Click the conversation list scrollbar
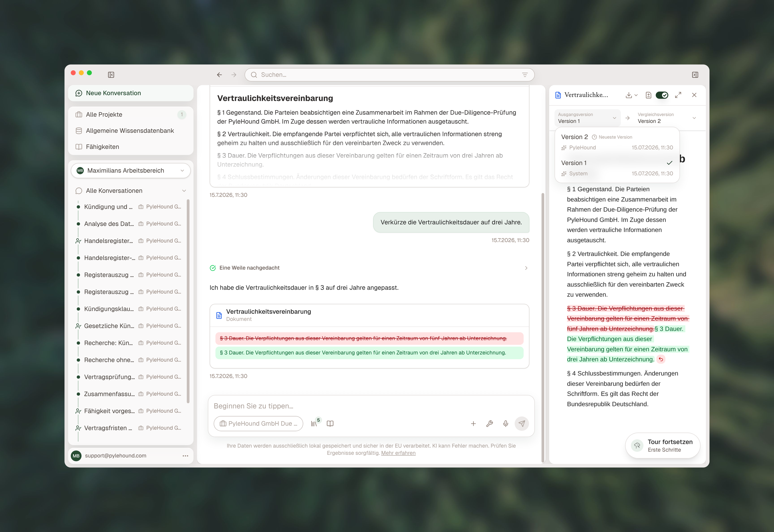Viewport: 774px width, 532px height. tap(188, 301)
